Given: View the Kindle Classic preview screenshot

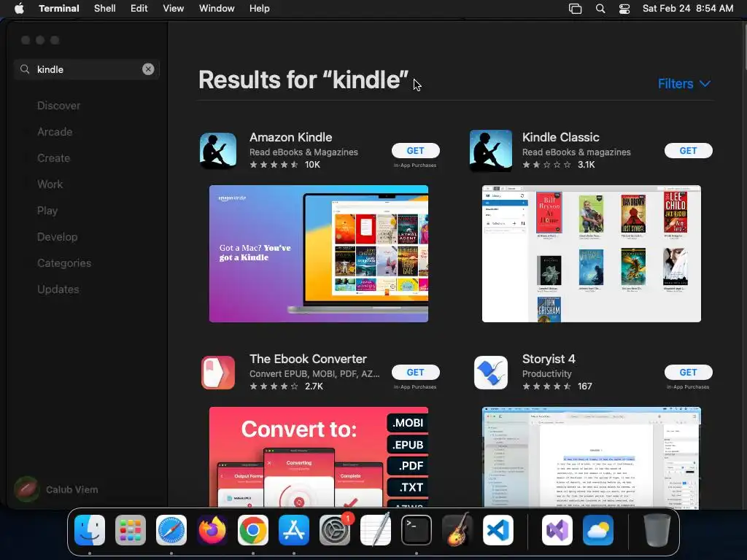Looking at the screenshot, I should (x=591, y=254).
